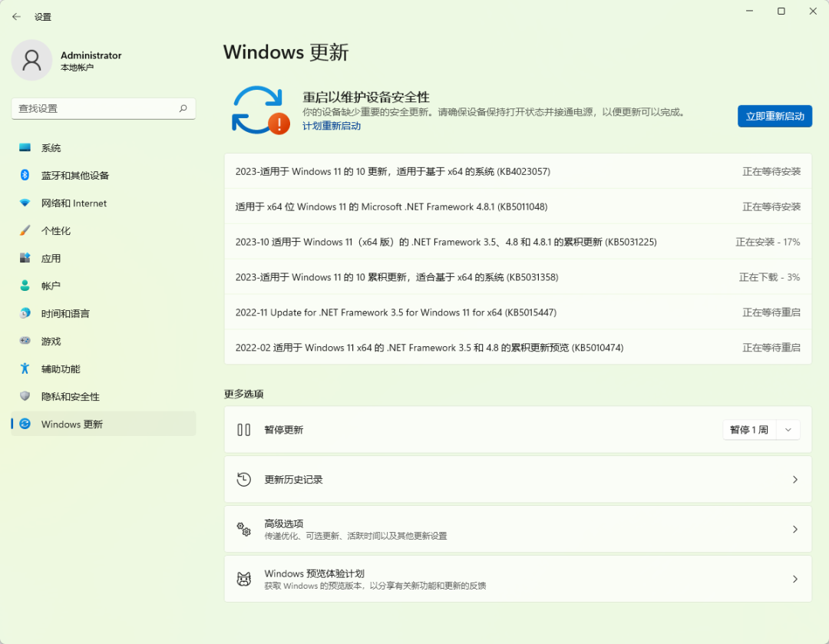The width and height of the screenshot is (829, 644).
Task: Click 正在安装 - 17% status
Action: pos(768,242)
